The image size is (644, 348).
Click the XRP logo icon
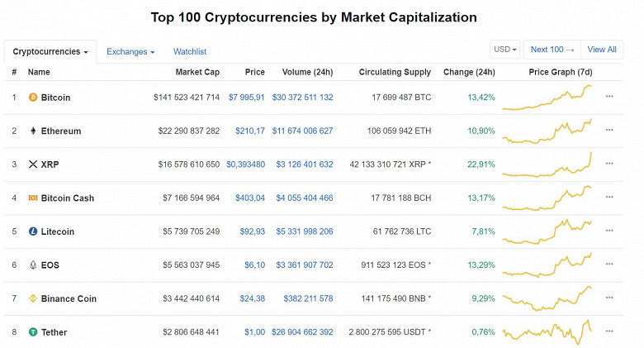click(x=33, y=164)
